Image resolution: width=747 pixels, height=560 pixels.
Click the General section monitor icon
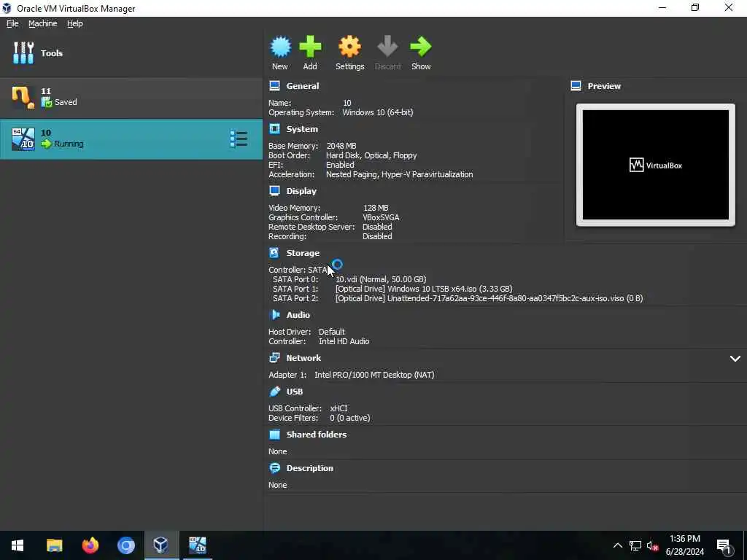[274, 86]
